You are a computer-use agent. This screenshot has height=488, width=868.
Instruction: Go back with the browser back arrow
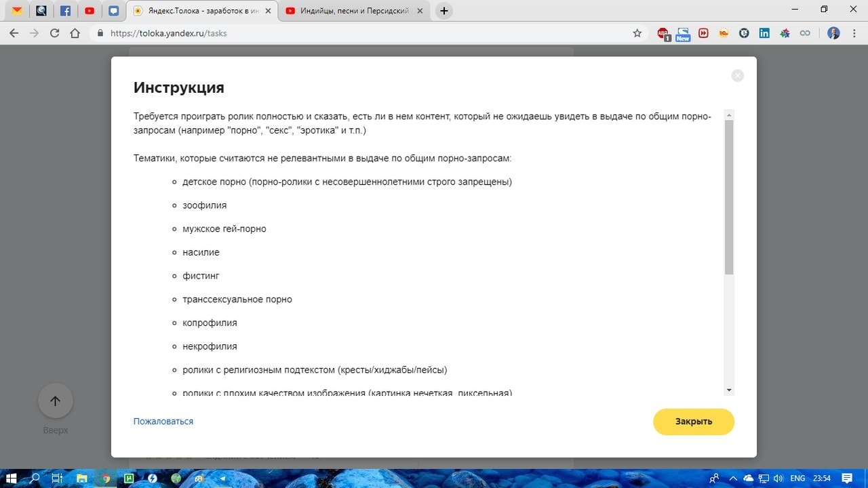(14, 33)
